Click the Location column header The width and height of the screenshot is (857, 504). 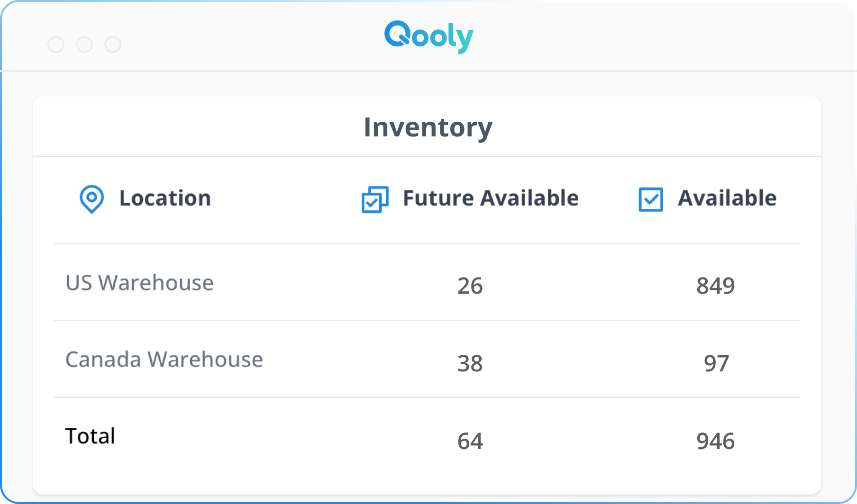pos(165,198)
